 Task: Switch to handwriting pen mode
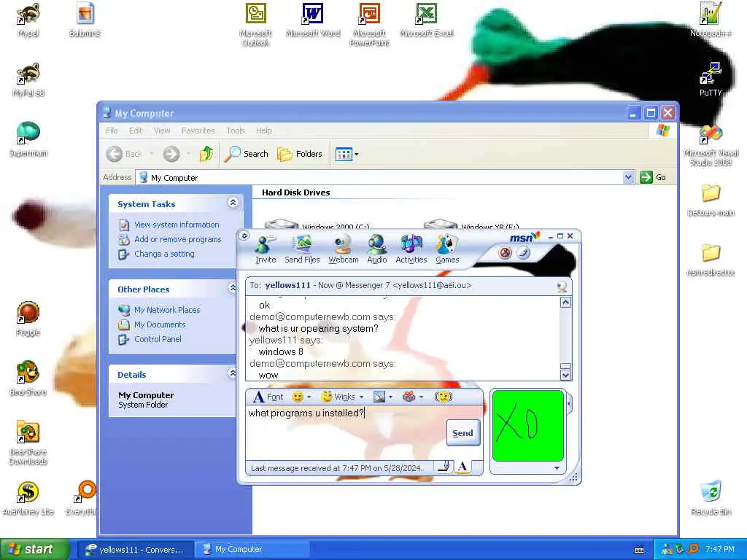[444, 467]
